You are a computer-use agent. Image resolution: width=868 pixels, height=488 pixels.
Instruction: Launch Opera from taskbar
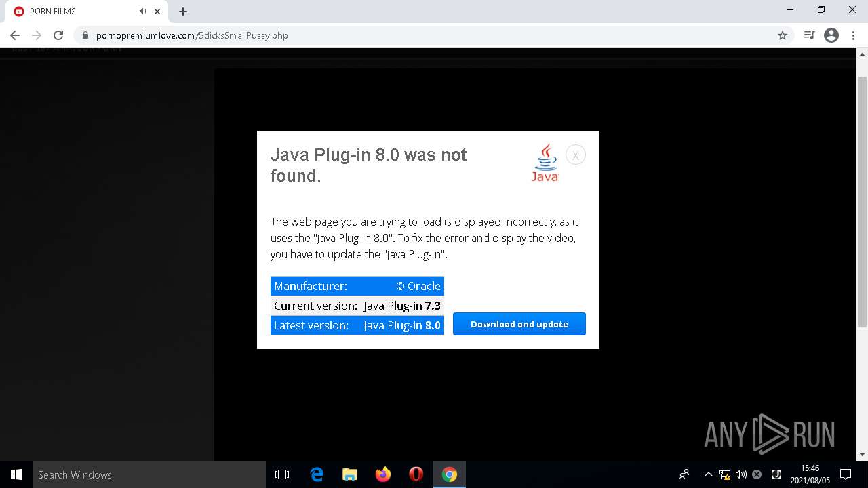[416, 474]
